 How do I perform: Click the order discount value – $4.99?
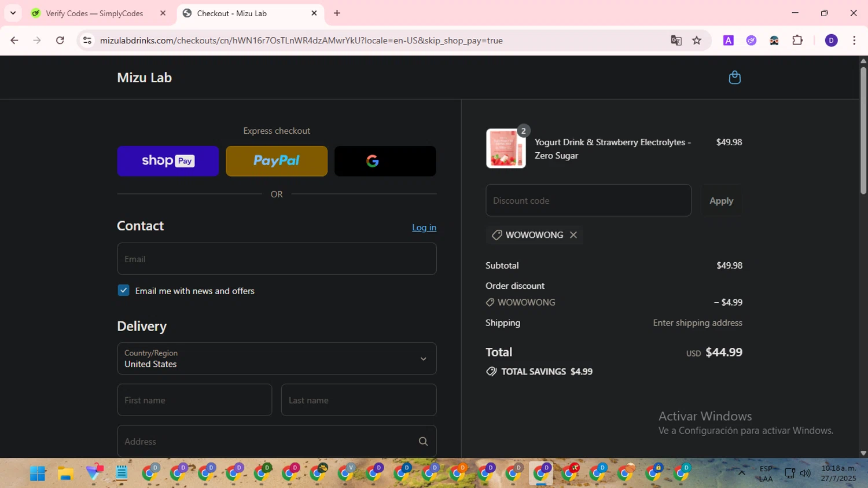[x=728, y=302]
